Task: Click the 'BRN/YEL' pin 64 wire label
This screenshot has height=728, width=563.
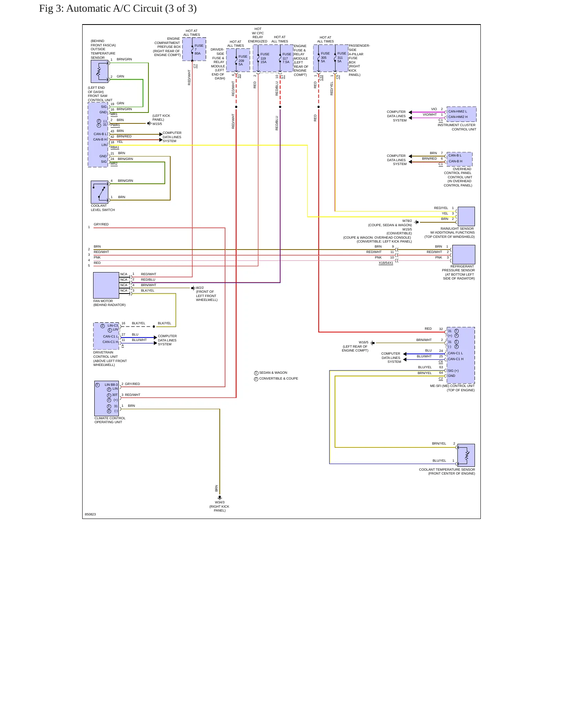Action: 425,373
